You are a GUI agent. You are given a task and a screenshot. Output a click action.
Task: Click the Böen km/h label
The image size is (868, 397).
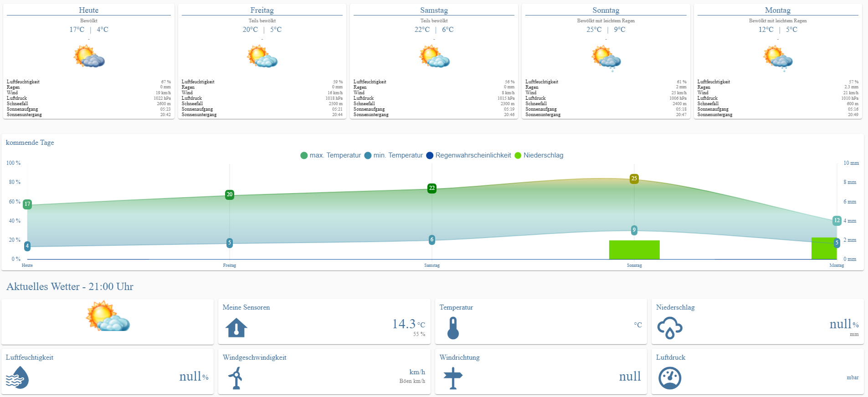pos(412,381)
